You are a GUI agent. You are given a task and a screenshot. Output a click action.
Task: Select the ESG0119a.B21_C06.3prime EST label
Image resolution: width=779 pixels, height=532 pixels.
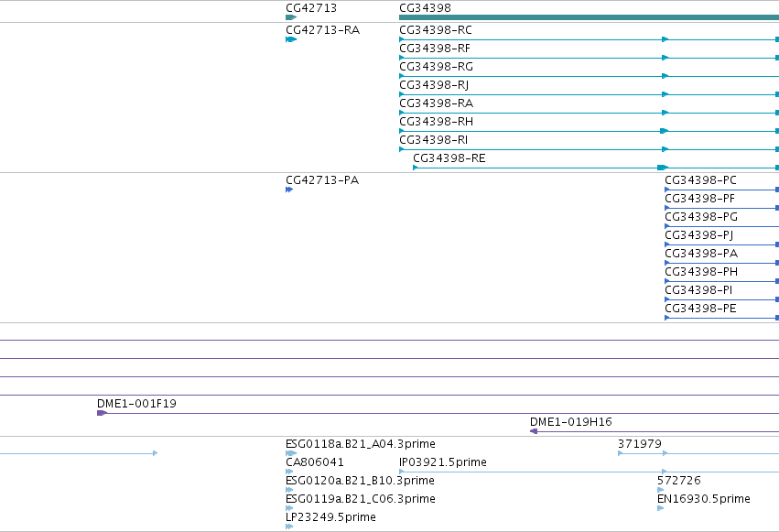pos(360,499)
